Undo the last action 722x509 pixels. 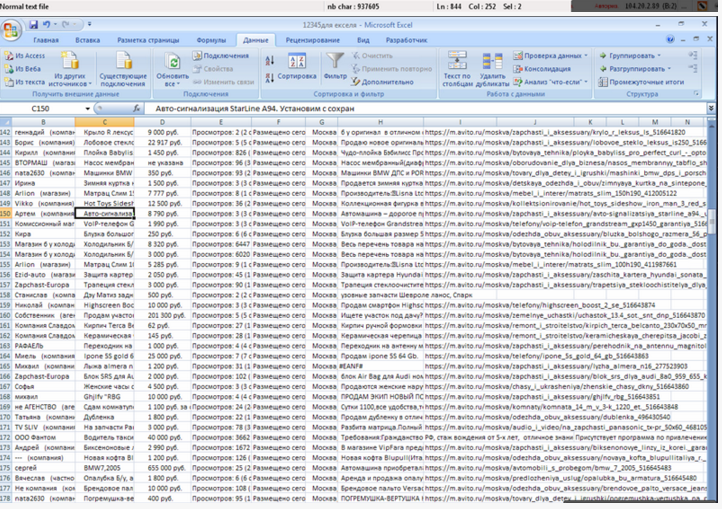click(46, 25)
